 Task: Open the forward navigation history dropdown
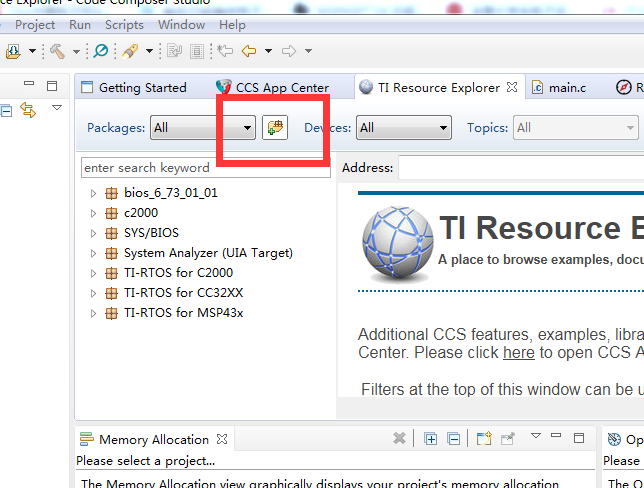tap(308, 51)
